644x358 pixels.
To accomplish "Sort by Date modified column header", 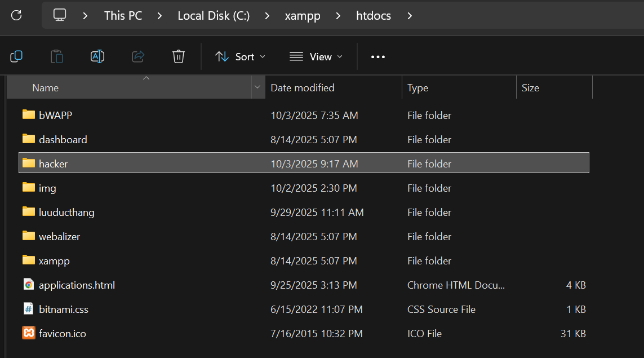I will pos(303,87).
